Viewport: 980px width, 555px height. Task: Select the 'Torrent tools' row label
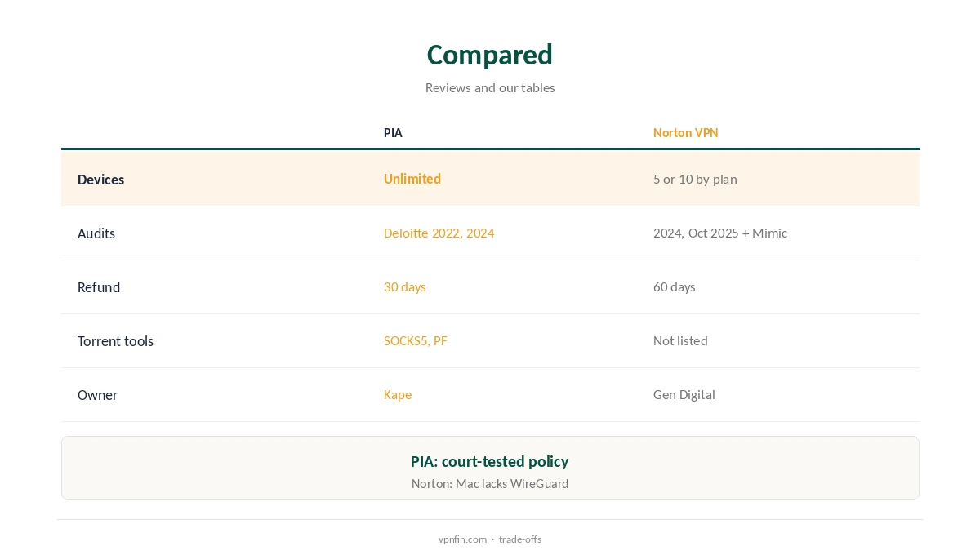pyautogui.click(x=115, y=340)
